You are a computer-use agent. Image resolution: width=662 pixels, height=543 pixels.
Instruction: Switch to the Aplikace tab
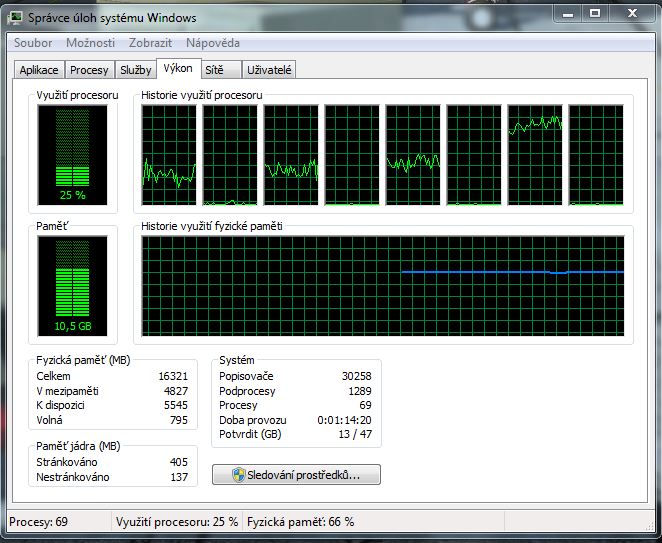39,70
